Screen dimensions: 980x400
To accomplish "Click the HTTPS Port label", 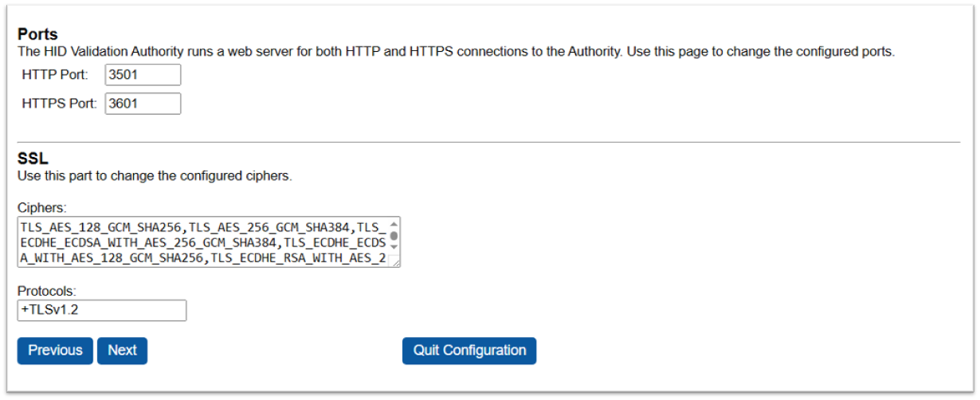I will click(60, 104).
